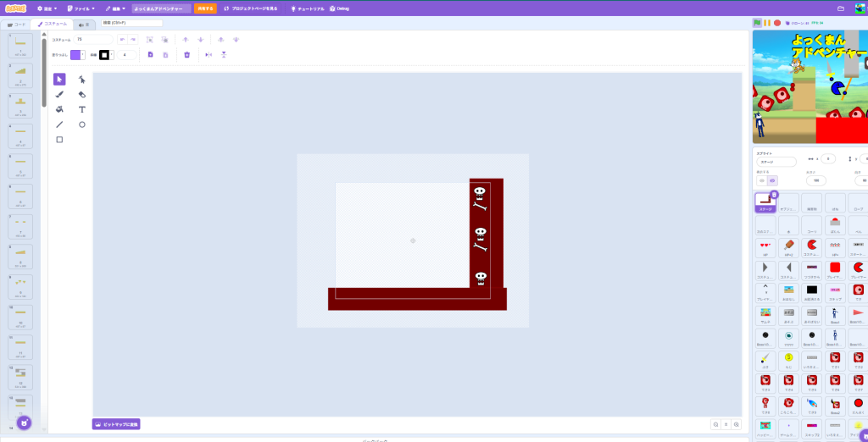Stop the project with red stop button
This screenshot has width=868, height=442.
[x=777, y=23]
